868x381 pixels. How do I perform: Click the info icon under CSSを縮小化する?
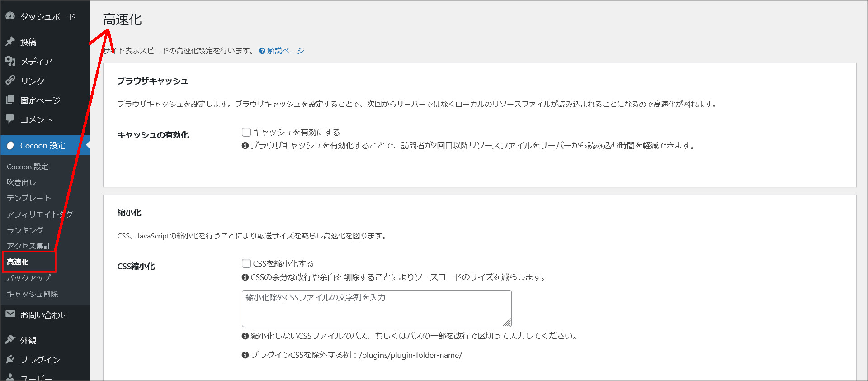[x=245, y=277]
